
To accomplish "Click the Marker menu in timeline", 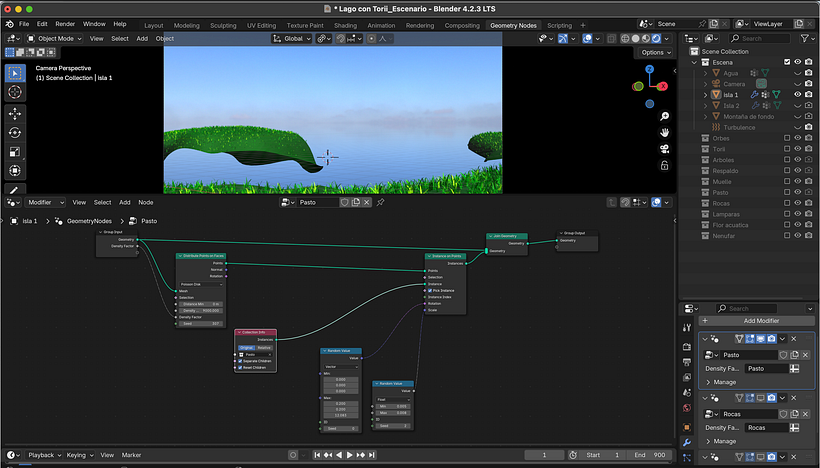I will 131,455.
